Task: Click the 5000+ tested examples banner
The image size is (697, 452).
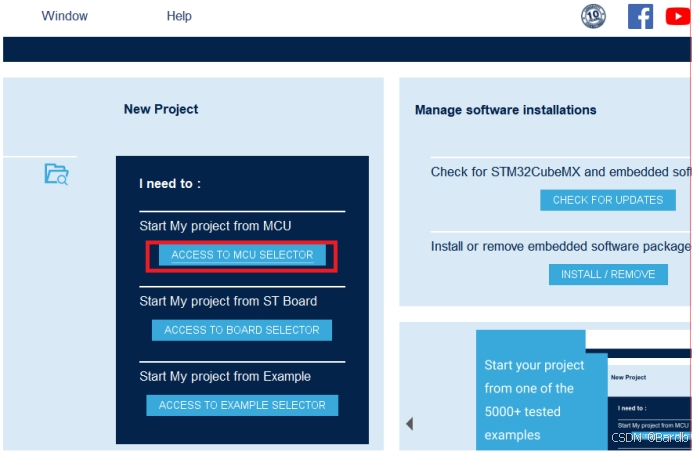Action: click(541, 390)
